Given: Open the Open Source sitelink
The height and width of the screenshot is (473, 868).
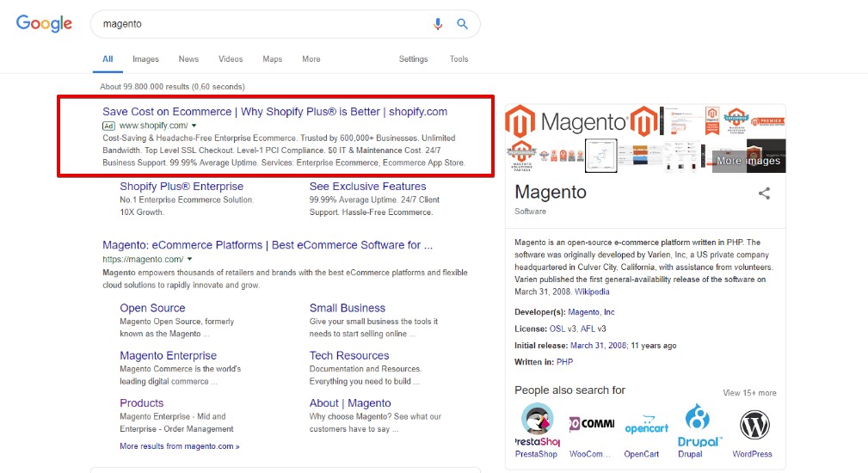Looking at the screenshot, I should pos(153,308).
